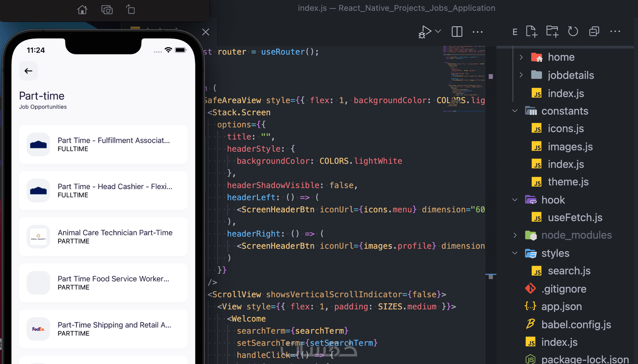The height and width of the screenshot is (364, 638).
Task: Tap FedEx Part-Time Shipping and Retail card
Action: (x=103, y=329)
